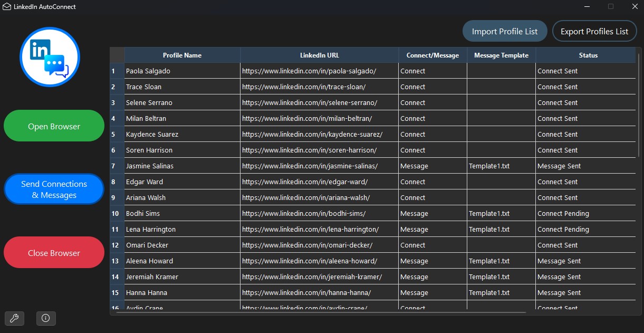Open Connect/Message cell for Bodhi Sims
Screen dimensions: 644x333
pos(432,214)
